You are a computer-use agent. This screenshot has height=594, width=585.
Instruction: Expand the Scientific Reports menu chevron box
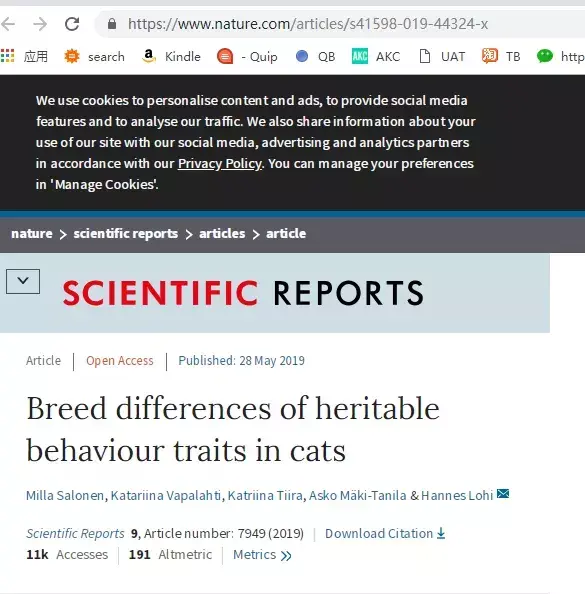(23, 281)
